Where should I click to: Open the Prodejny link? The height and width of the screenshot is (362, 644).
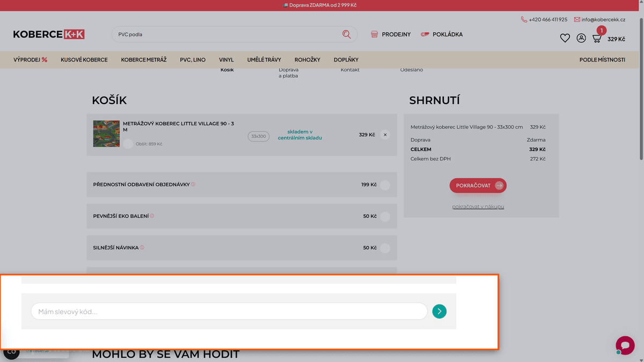396,34
